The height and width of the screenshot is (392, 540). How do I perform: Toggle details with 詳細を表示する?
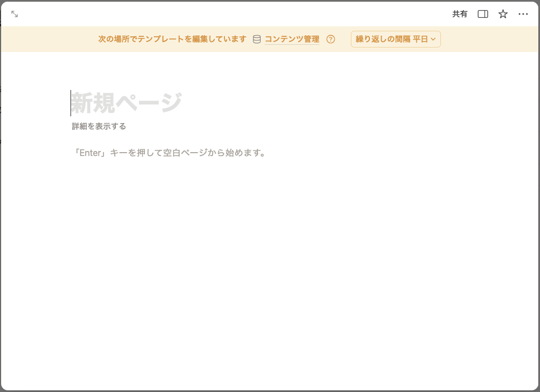tap(98, 126)
